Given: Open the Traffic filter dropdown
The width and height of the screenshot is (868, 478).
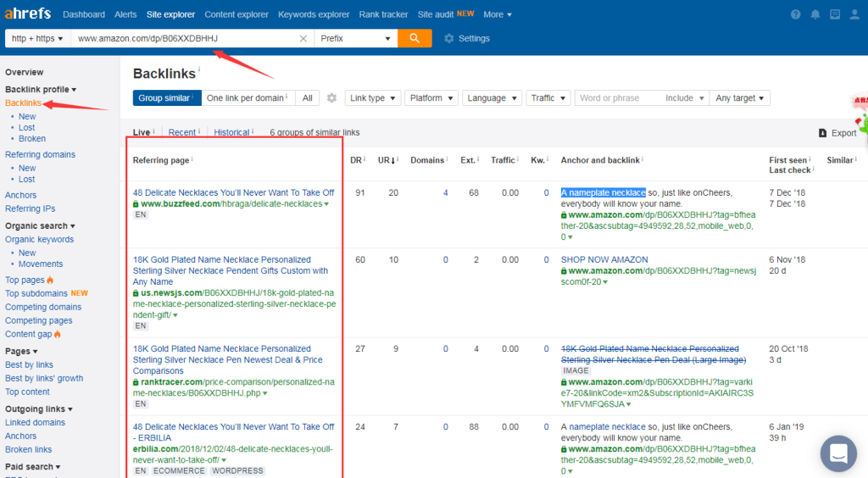Looking at the screenshot, I should click(548, 98).
